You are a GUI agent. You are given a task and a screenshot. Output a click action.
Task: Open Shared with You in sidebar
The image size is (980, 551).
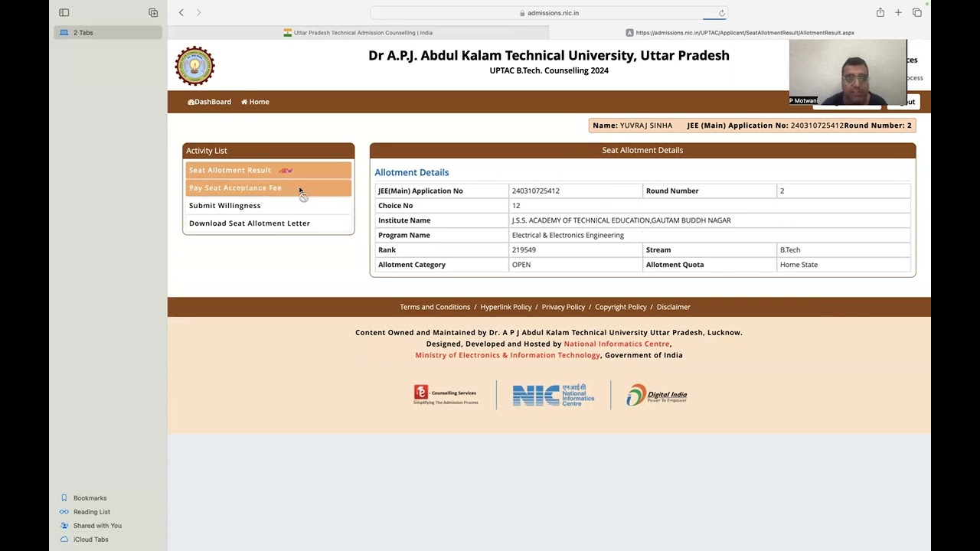(x=97, y=526)
